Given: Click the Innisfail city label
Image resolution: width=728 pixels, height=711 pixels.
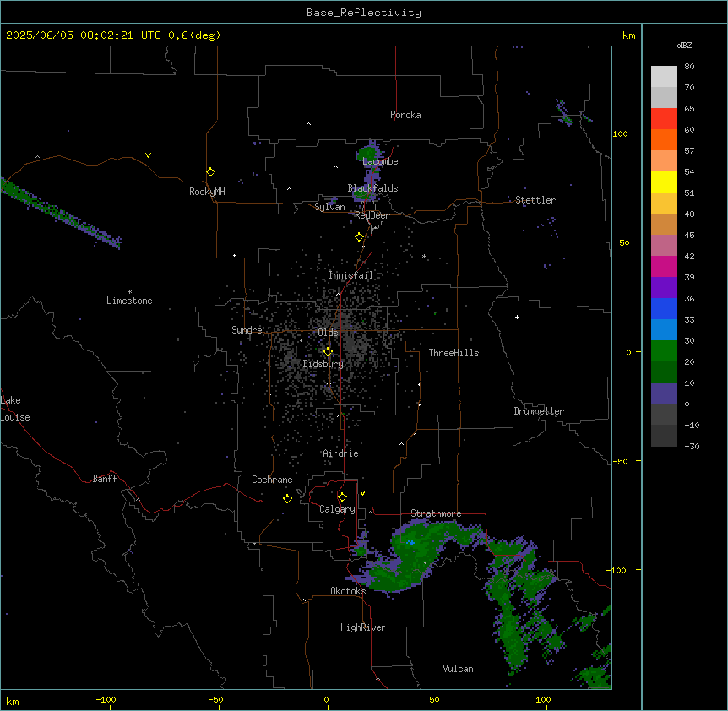Looking at the screenshot, I should 351,275.
